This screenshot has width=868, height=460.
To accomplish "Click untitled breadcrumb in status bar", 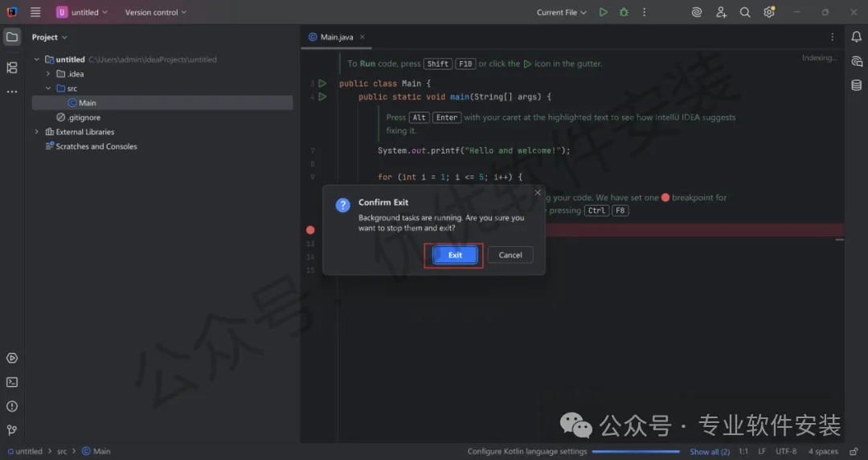I will click(25, 451).
